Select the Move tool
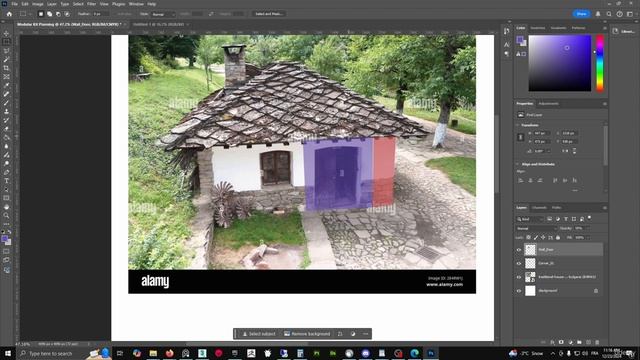The height and width of the screenshot is (360, 640). [6, 33]
